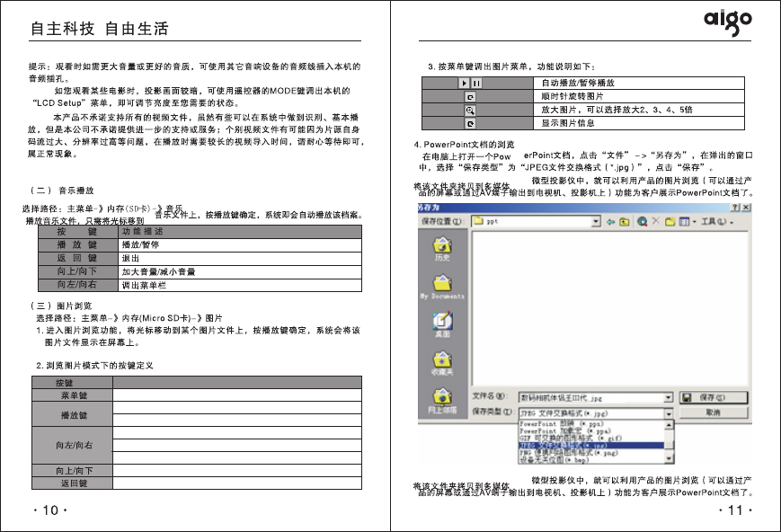Click the file type list scroll-up arrow

pos(669,425)
